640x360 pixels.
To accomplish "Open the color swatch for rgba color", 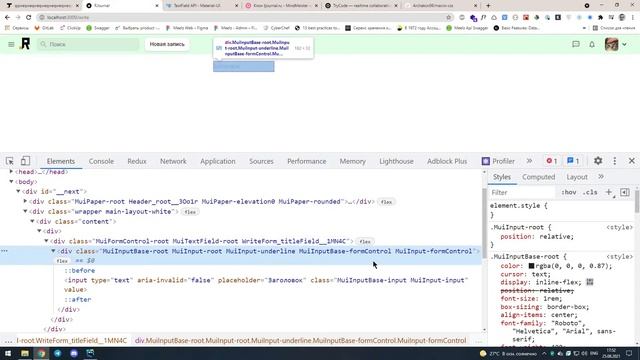I will (x=531, y=266).
